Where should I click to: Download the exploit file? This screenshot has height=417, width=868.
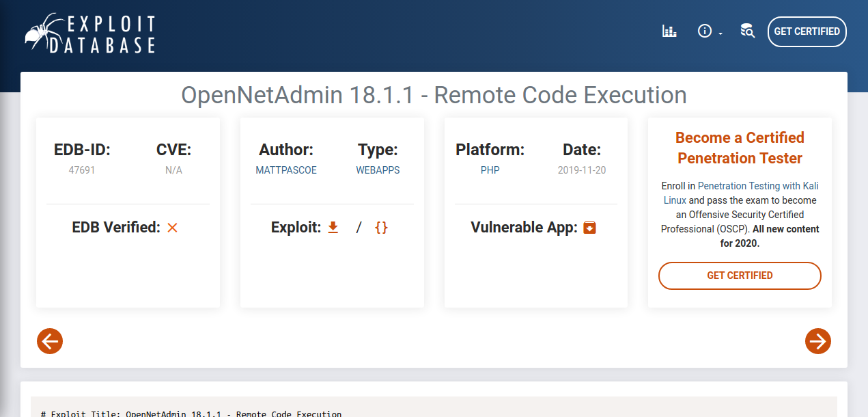[333, 228]
